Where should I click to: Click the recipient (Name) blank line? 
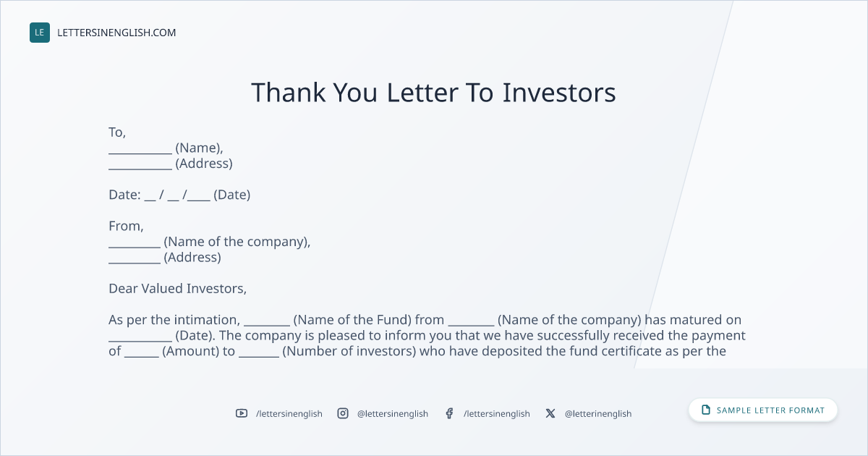point(140,153)
